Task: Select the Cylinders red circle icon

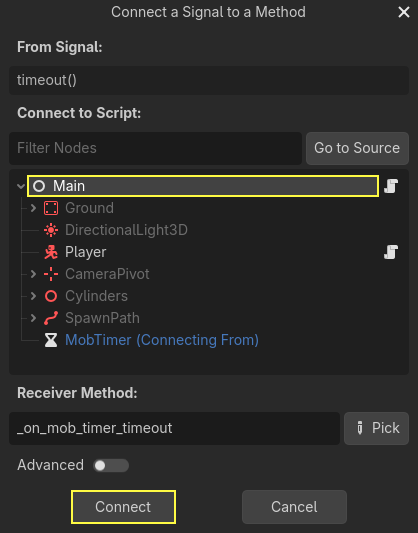Action: [x=51, y=296]
